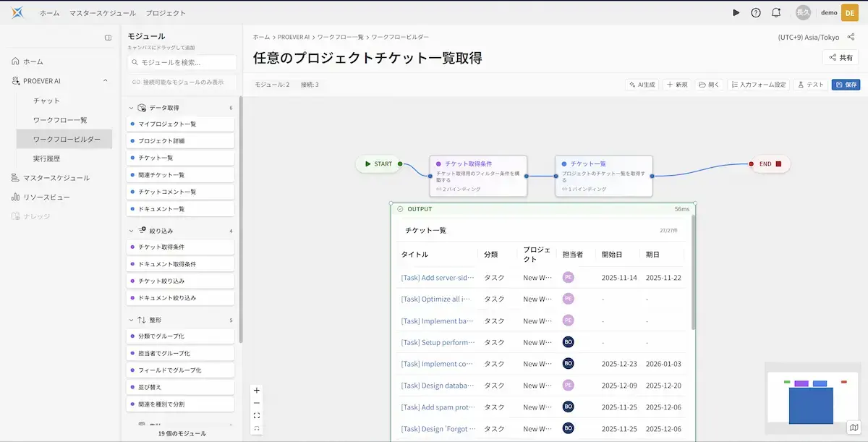Screen dimensions: 868x442
Task: Open the orange DE account avatar
Action: click(849, 12)
